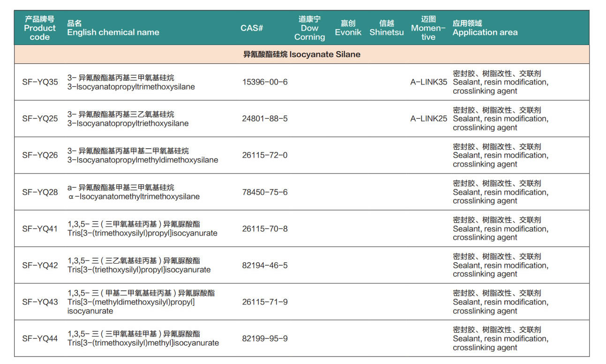The width and height of the screenshot is (606, 364).
Task: Select the application area text for SF-YQ44
Action: [500, 339]
